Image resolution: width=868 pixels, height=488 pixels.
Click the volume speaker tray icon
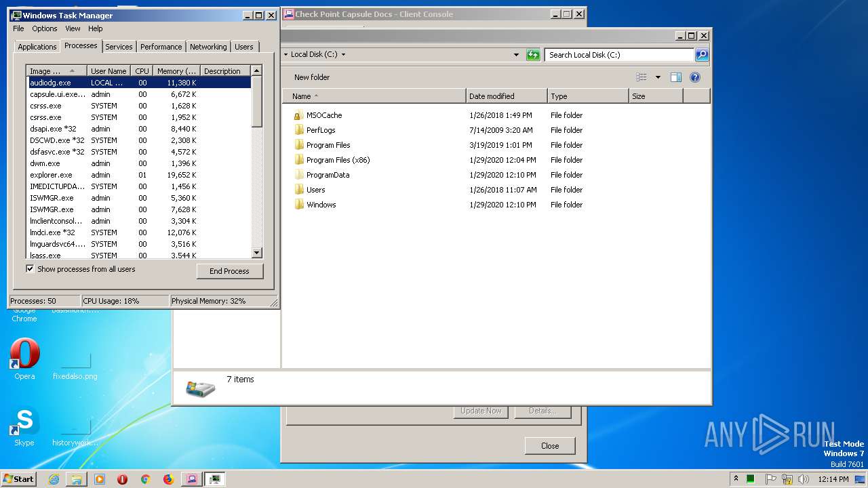(804, 479)
